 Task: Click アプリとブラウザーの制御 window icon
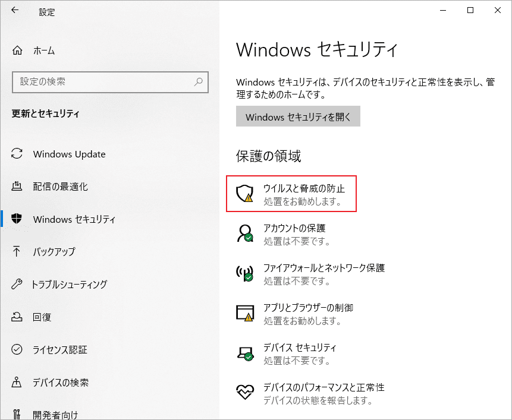click(245, 313)
